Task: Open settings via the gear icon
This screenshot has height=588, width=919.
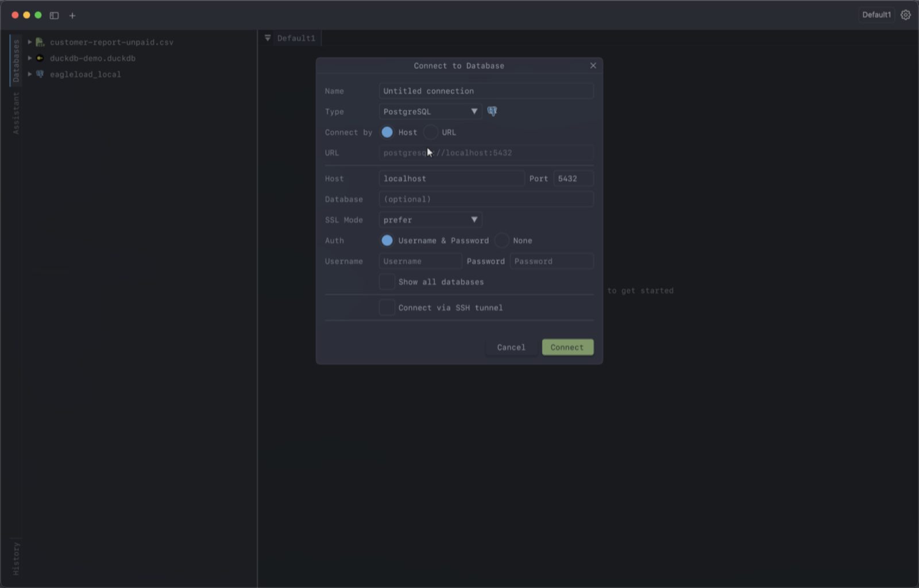Action: (x=906, y=15)
